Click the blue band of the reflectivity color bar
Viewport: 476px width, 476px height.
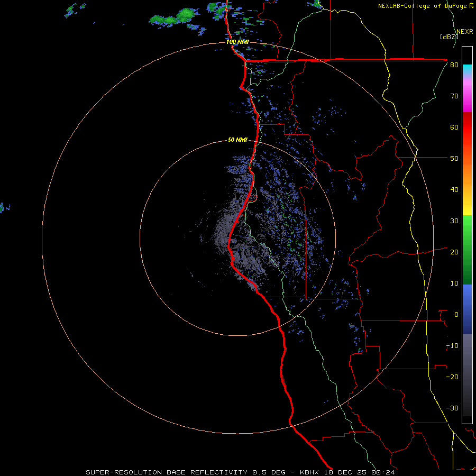467,309
